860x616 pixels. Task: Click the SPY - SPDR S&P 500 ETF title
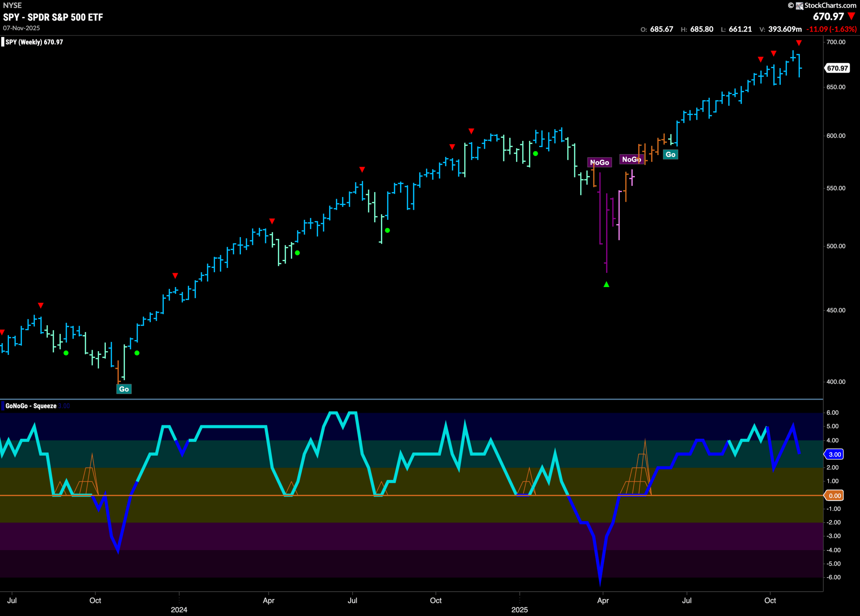pyautogui.click(x=53, y=17)
